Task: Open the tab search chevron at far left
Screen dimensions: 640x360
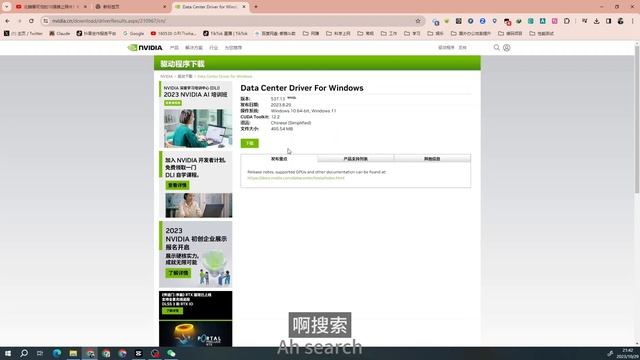Action: (x=7, y=7)
